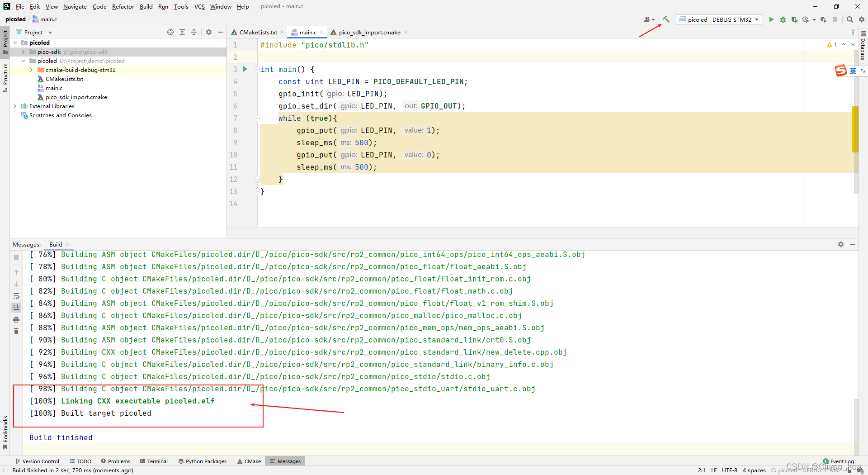Click the Profile run icon
The image size is (868, 475).
point(805,19)
